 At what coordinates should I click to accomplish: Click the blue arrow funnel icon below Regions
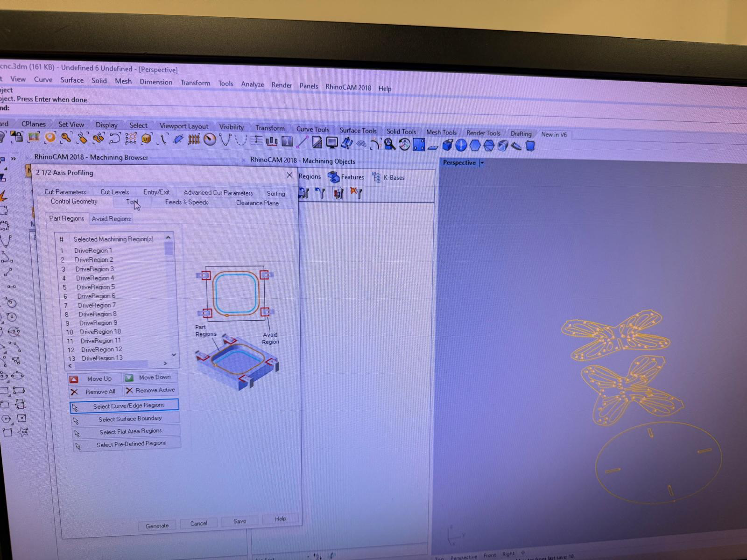320,193
